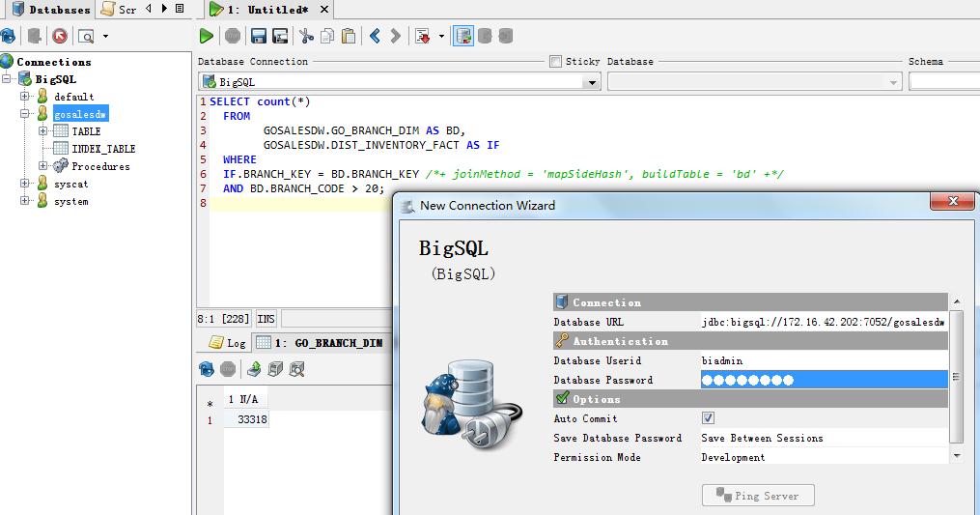
Task: Switch to the Databases tab
Action: coord(51,10)
